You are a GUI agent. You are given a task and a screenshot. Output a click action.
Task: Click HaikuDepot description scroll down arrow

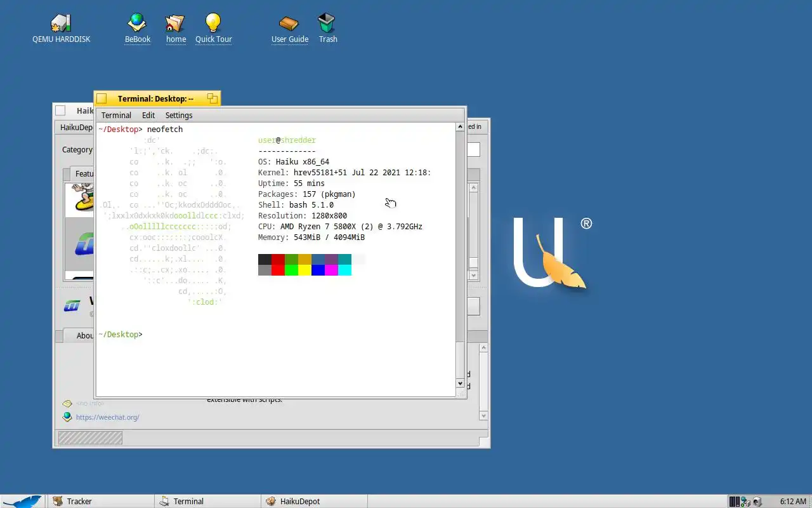483,416
